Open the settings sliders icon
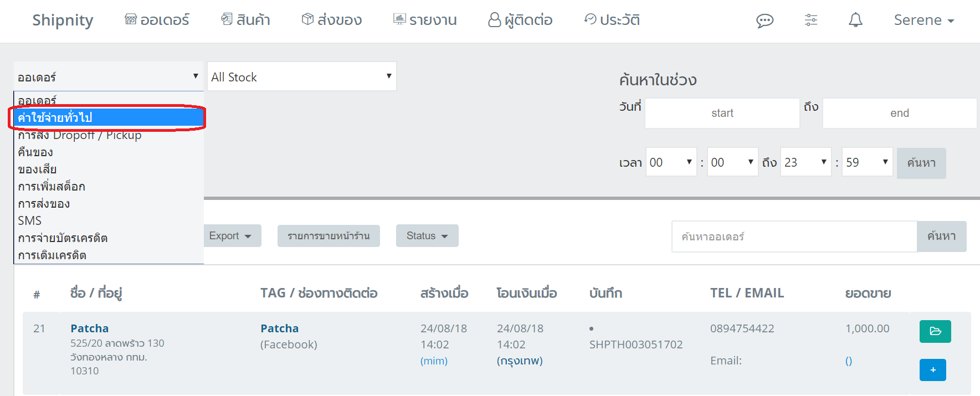This screenshot has height=396, width=980. [x=810, y=20]
